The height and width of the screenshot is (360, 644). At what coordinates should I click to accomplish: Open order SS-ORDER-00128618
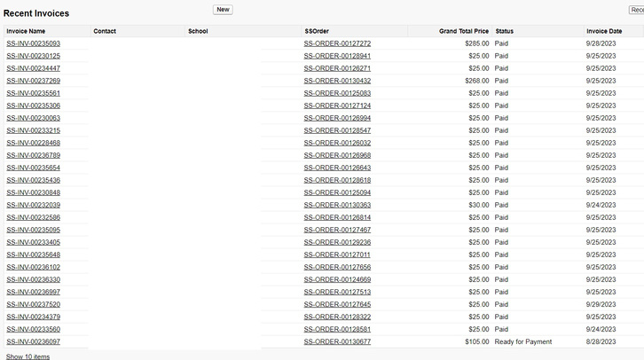[337, 180]
